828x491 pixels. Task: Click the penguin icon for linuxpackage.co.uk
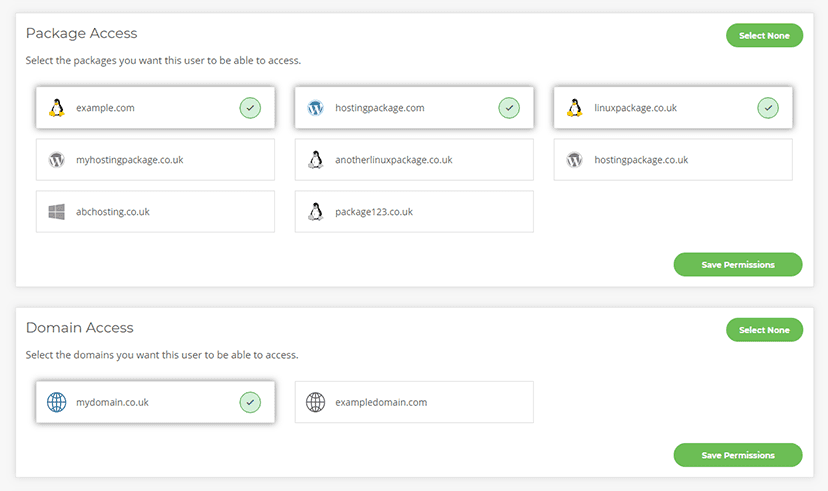575,108
